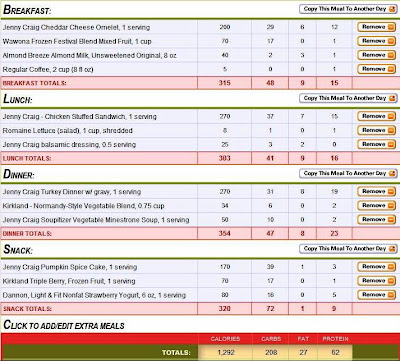Click Breakfast Totals calories value 315

point(225,83)
